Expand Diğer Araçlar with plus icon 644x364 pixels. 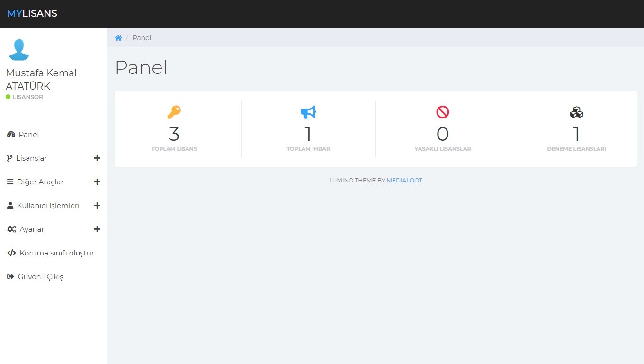point(97,182)
